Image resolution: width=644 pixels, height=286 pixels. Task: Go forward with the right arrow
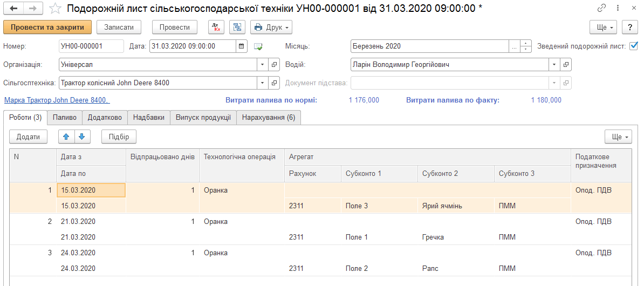(x=33, y=8)
